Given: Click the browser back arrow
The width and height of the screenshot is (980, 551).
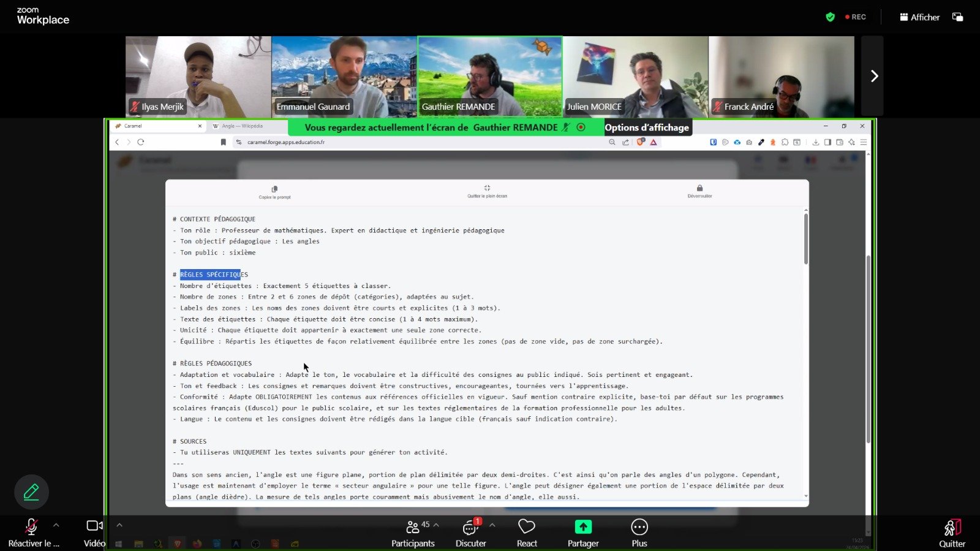Looking at the screenshot, I should point(117,142).
